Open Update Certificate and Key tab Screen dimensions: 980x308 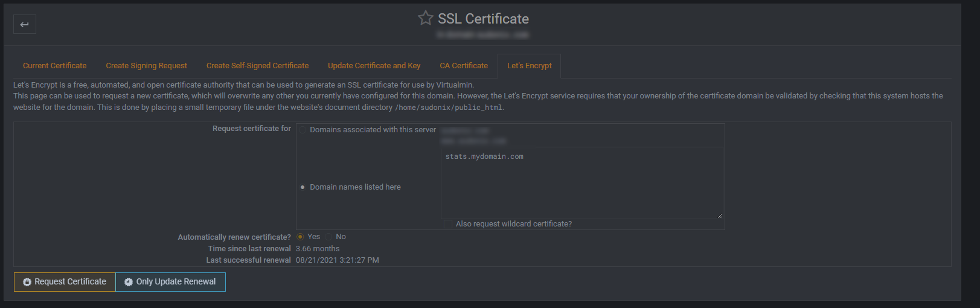coord(374,66)
